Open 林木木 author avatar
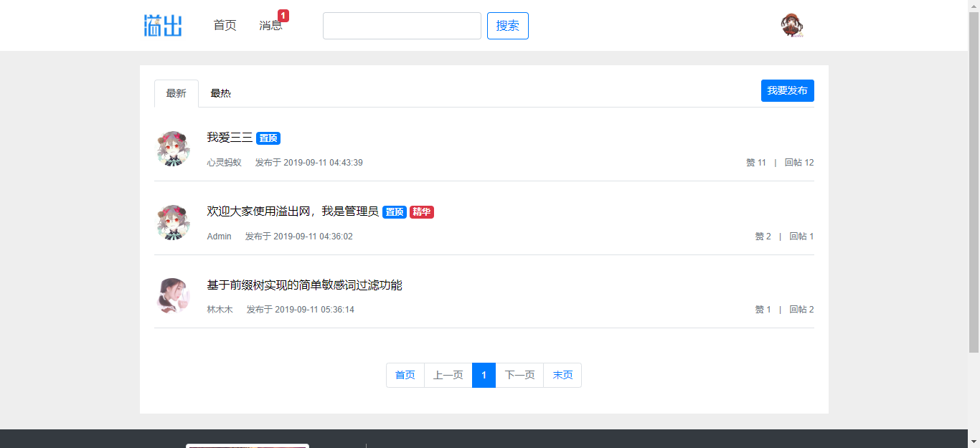Screen dimensions: 980x448 pos(173,295)
